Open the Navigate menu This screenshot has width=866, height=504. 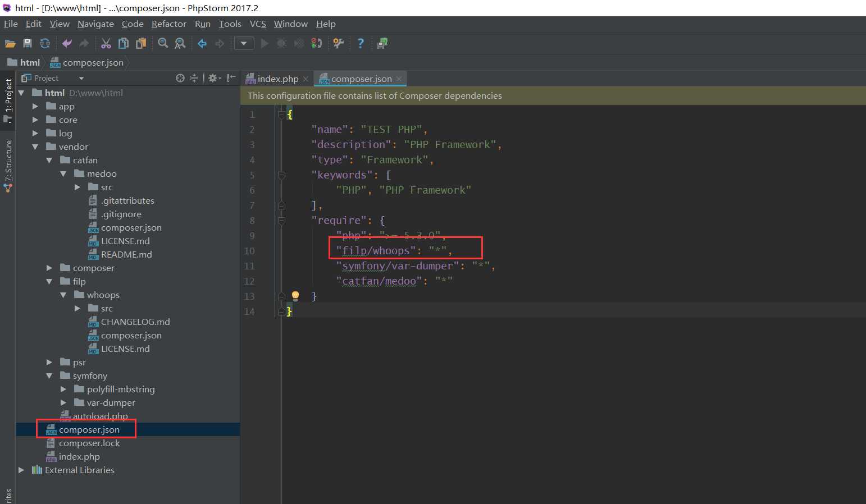95,24
